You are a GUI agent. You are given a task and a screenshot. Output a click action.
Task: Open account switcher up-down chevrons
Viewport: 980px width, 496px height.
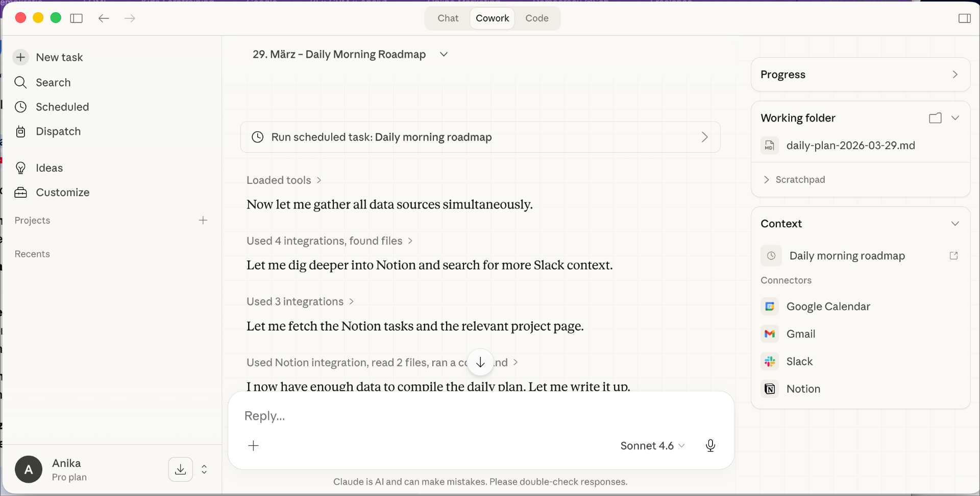(x=204, y=469)
